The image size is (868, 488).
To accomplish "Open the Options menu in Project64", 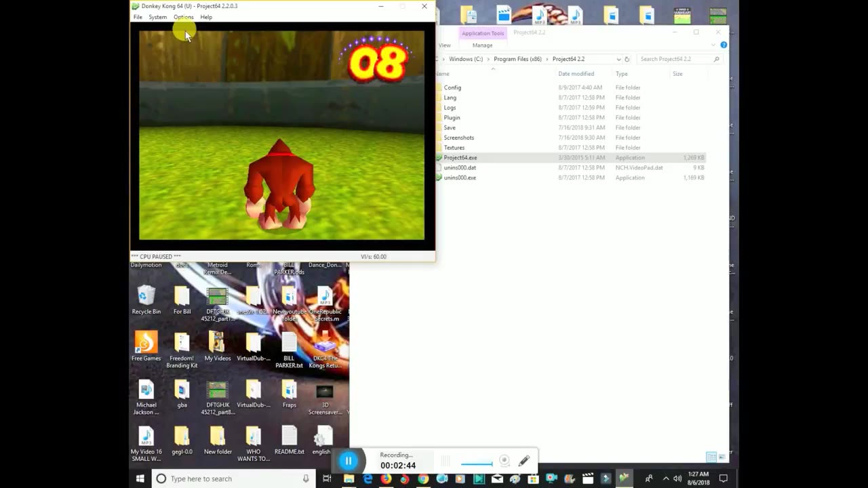I will click(x=183, y=17).
